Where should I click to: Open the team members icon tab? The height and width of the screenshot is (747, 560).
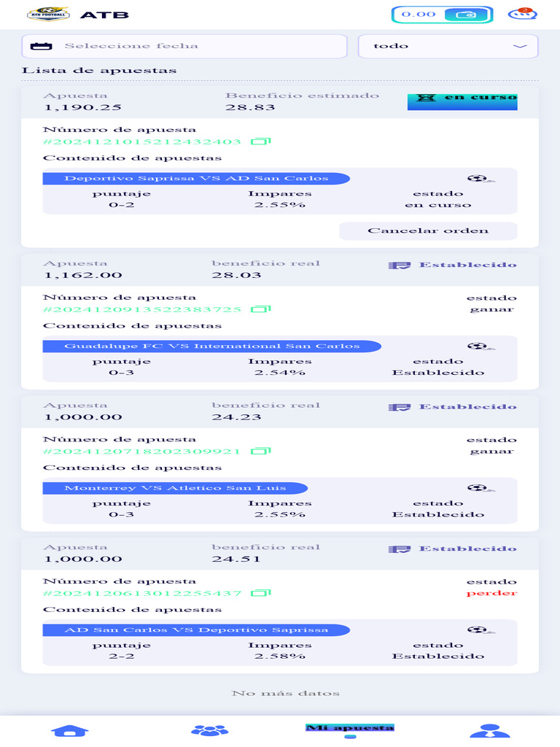pos(209,730)
